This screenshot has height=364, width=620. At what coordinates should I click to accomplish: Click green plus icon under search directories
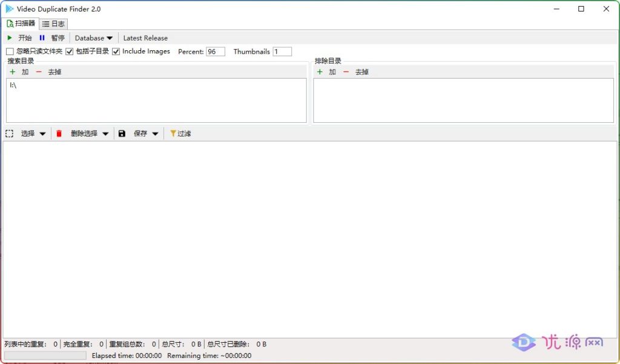[13, 72]
